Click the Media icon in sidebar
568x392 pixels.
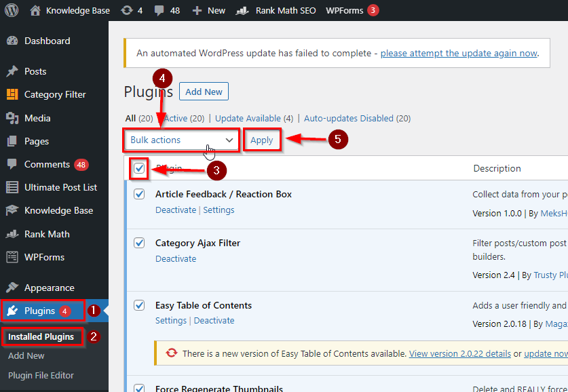[x=12, y=118]
